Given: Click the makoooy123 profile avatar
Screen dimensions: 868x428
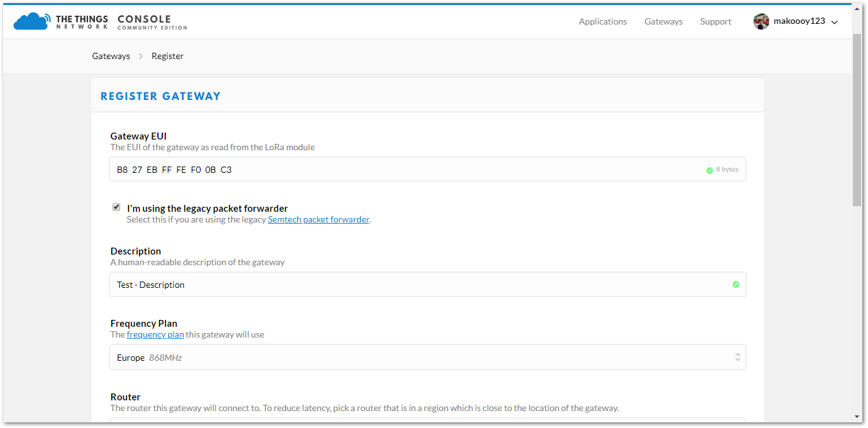Looking at the screenshot, I should click(x=761, y=21).
